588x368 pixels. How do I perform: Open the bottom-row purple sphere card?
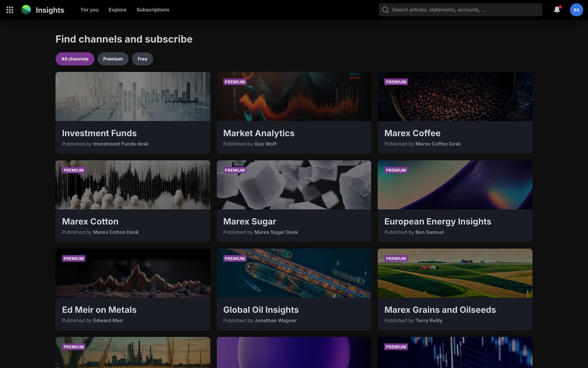point(294,352)
